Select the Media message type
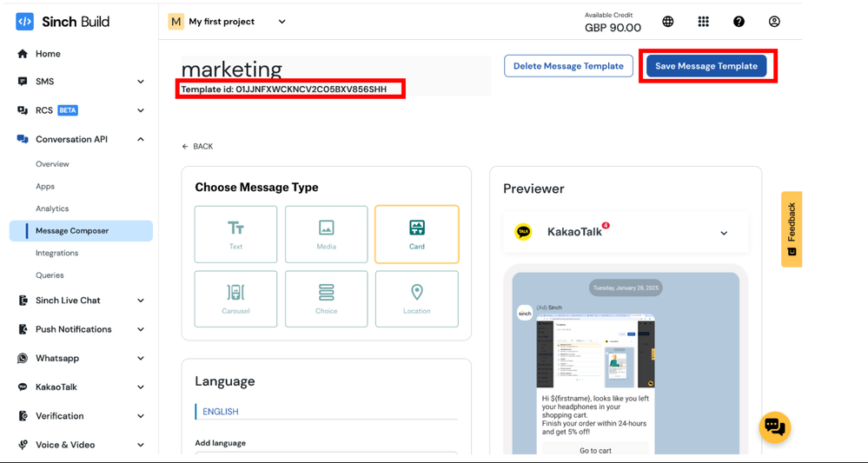Image resolution: width=868 pixels, height=463 pixels. pyautogui.click(x=326, y=235)
